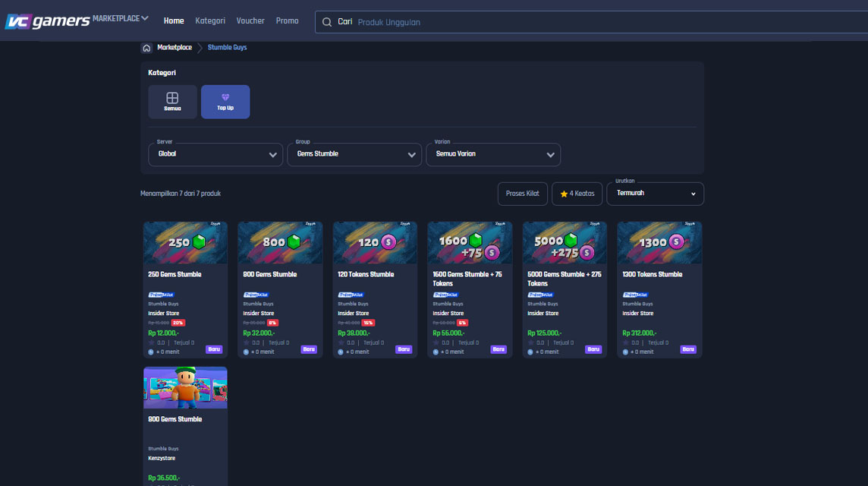Click the 5000 Gems Stumble + 275 Tokens title
This screenshot has width=868, height=486.
564,279
